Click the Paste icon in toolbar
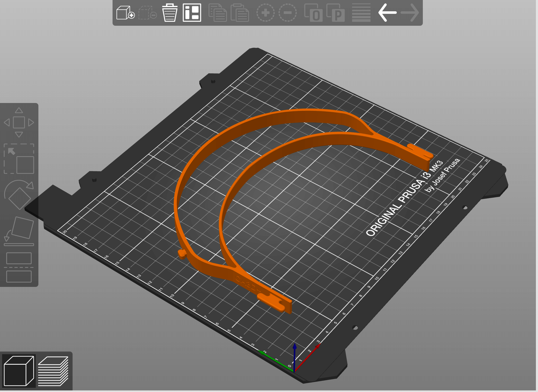538x392 pixels. [x=240, y=13]
